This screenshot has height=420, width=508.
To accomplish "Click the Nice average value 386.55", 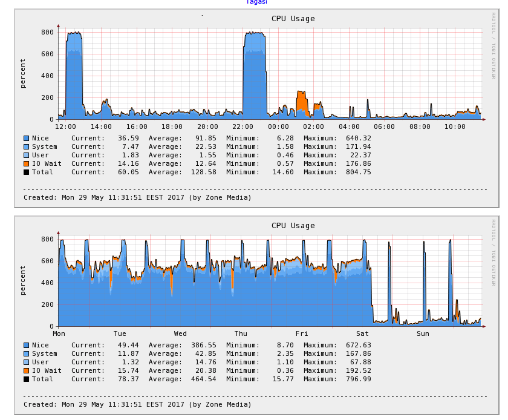I will click(203, 346).
